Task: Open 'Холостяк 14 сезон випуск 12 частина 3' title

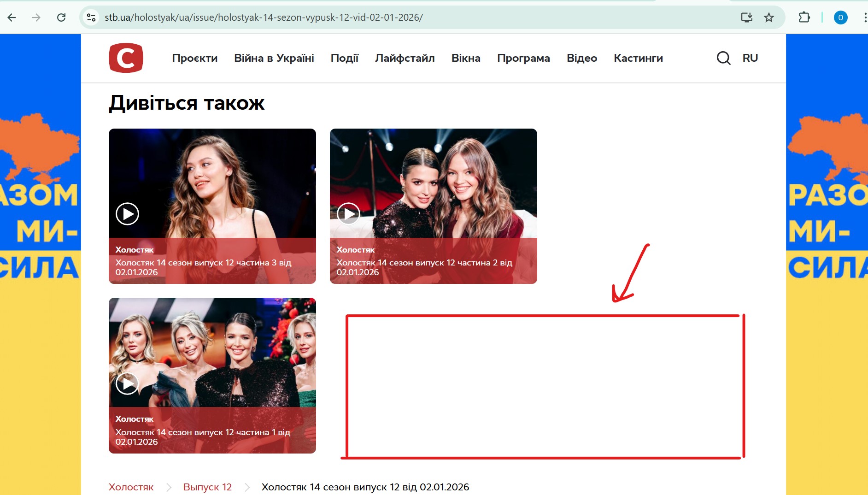Action: pos(203,267)
